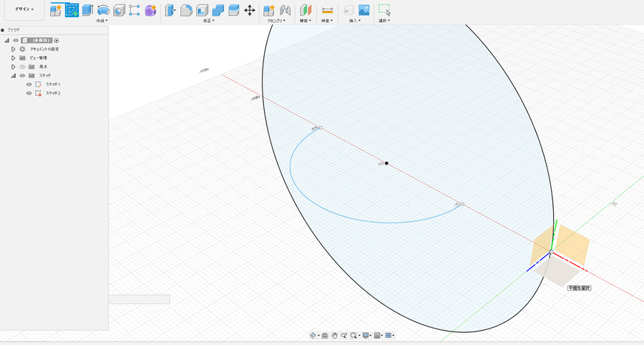This screenshot has height=345, width=644.
Task: Click the Select tool icon
Action: [384, 10]
